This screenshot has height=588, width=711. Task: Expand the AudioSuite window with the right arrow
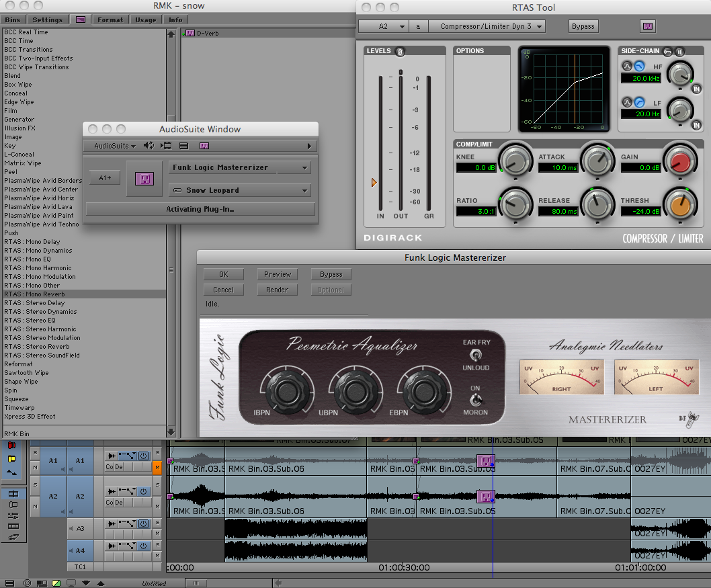pos(309,146)
